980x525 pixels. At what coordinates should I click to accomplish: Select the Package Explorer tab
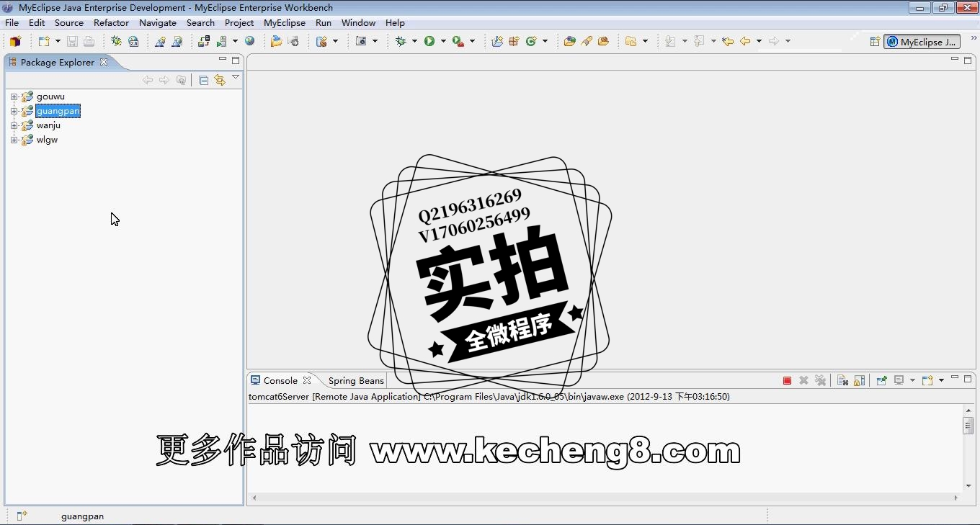pos(58,62)
